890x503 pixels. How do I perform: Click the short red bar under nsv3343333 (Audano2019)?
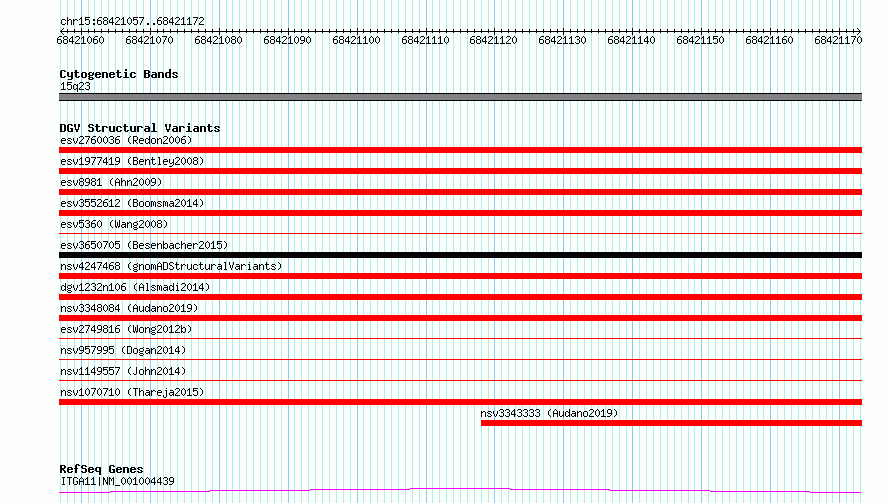tap(671, 423)
